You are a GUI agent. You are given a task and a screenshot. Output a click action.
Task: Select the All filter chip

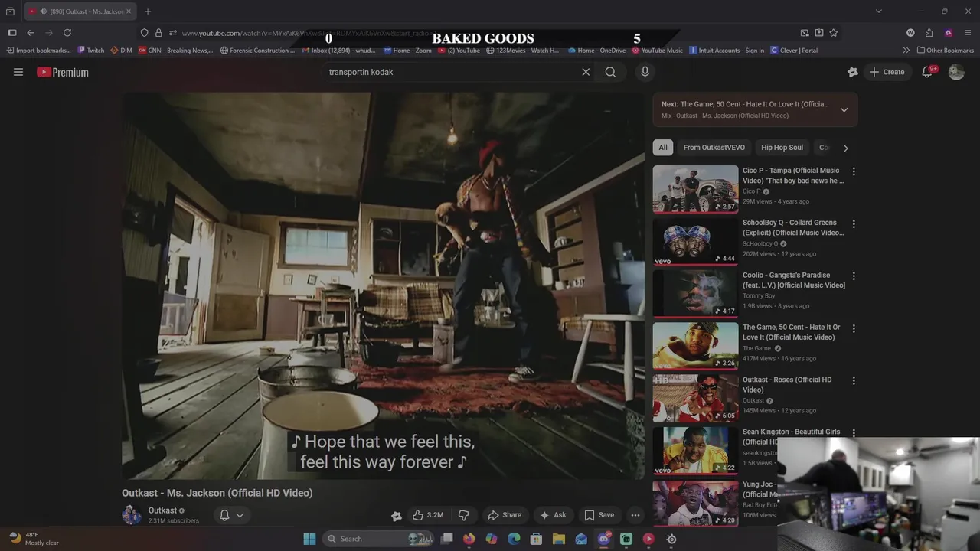[x=663, y=148]
